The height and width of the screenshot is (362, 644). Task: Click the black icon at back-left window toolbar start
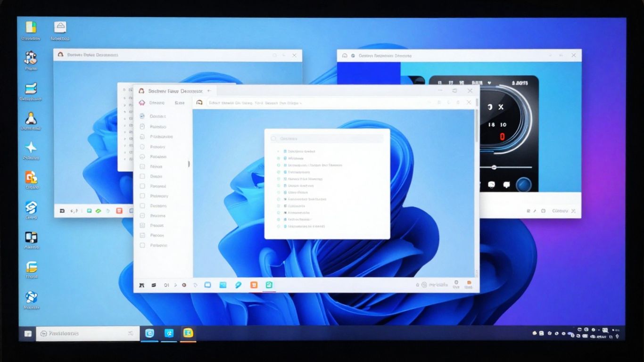click(x=62, y=211)
